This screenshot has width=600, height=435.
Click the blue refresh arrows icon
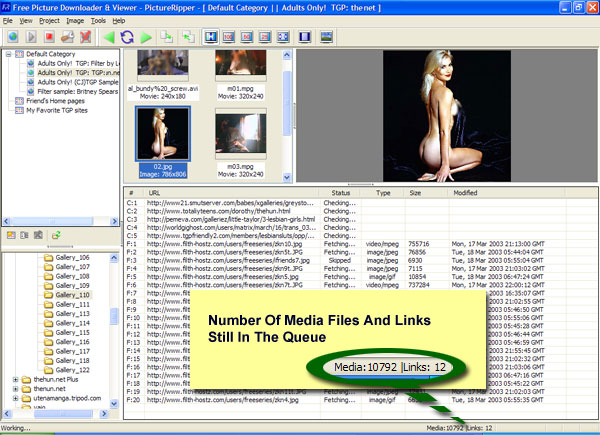127,37
